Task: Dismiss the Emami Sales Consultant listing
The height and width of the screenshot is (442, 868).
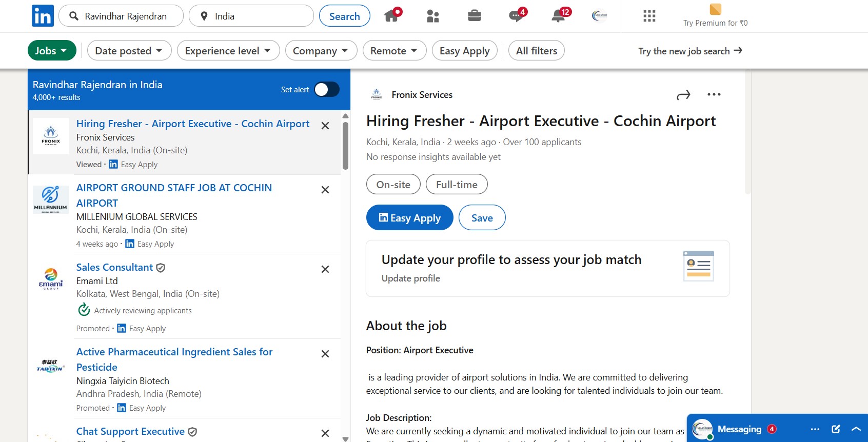Action: click(325, 269)
